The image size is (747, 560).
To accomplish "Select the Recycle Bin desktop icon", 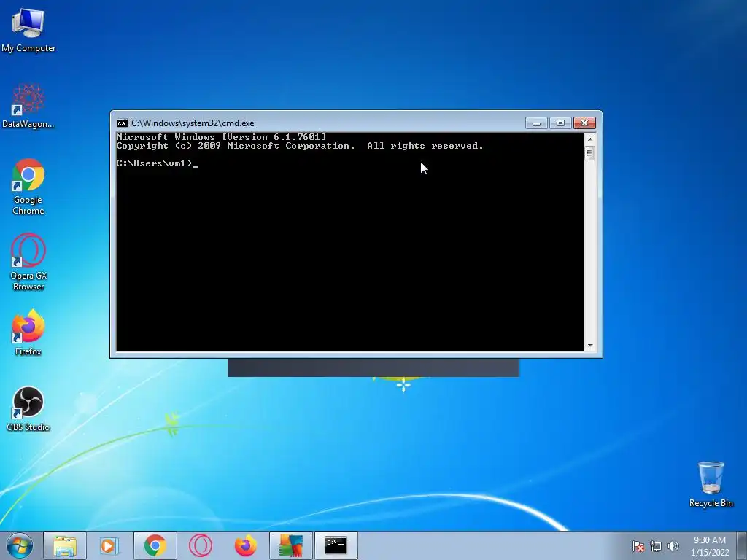I will coord(711,484).
